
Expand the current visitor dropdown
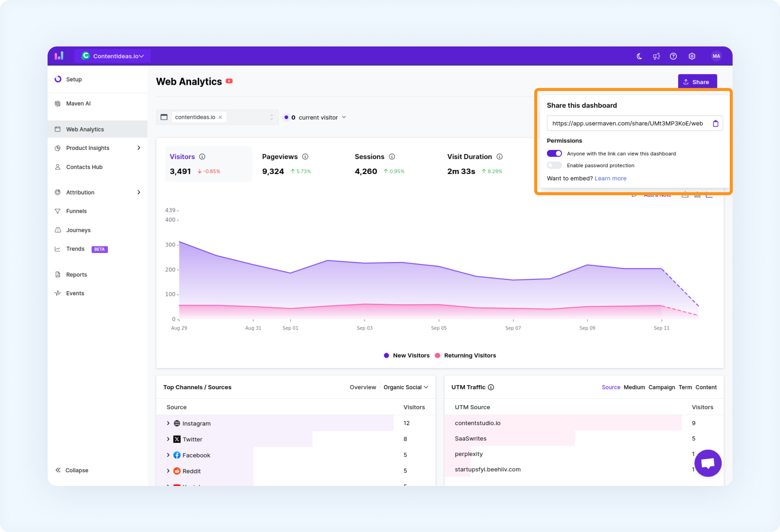314,117
